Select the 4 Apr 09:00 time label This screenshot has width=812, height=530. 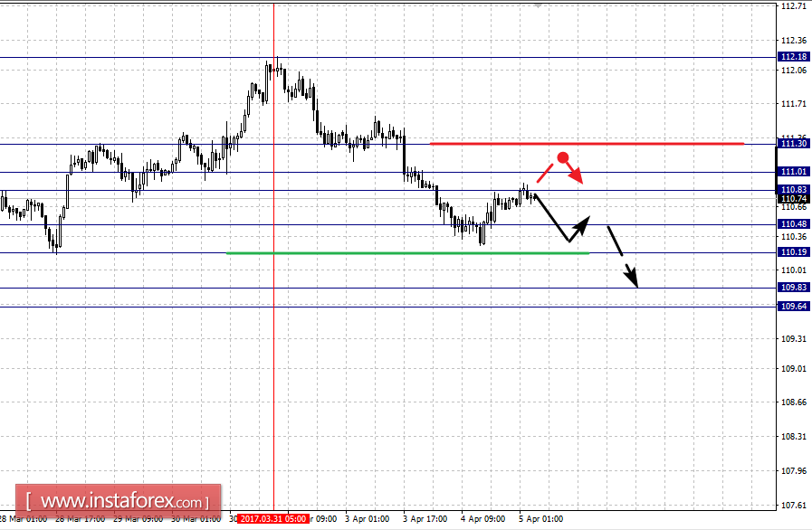(x=482, y=518)
